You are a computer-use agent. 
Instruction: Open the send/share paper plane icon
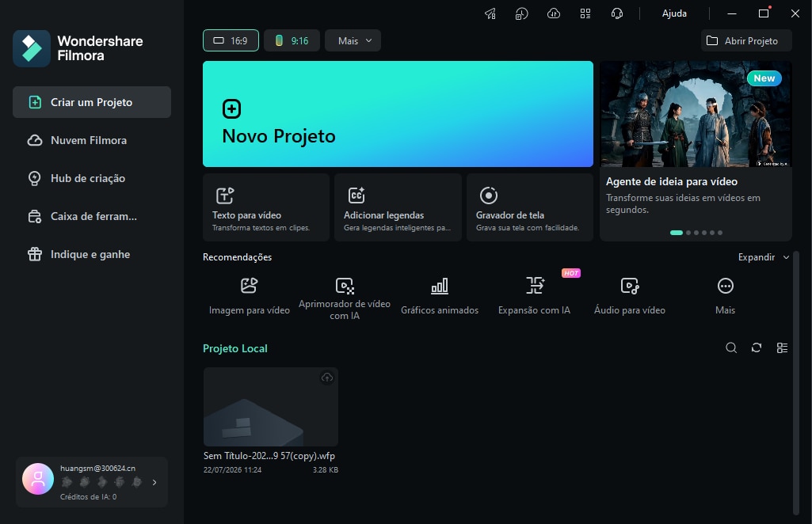point(490,14)
